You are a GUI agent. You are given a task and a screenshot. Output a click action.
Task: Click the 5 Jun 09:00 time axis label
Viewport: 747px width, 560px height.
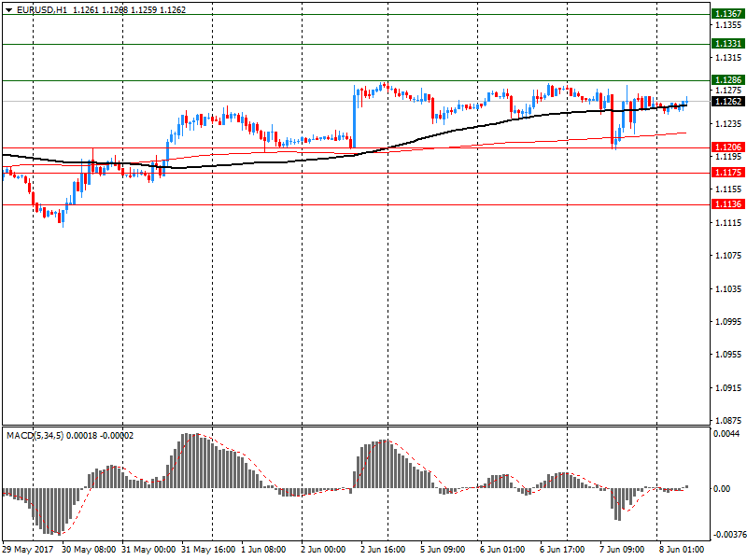pyautogui.click(x=443, y=550)
